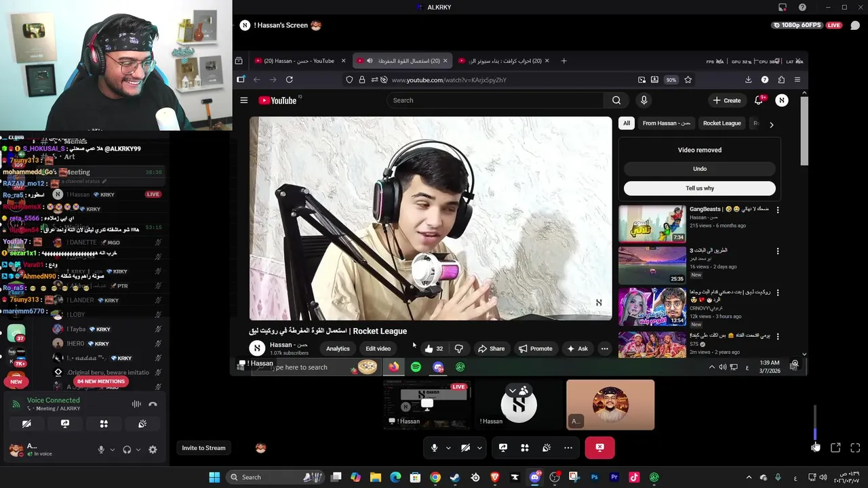Pop out the stream into a separate window
The width and height of the screenshot is (868, 488).
tap(835, 447)
